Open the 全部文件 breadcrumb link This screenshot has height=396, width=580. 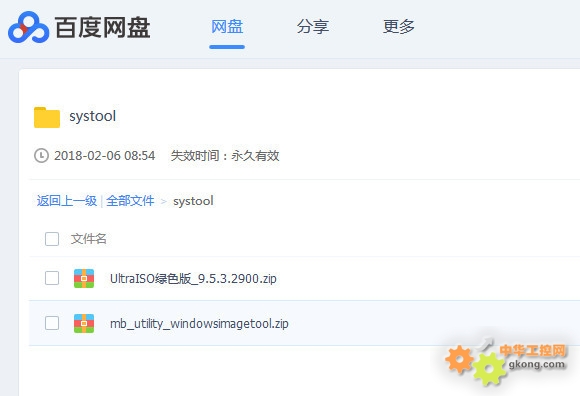[130, 201]
